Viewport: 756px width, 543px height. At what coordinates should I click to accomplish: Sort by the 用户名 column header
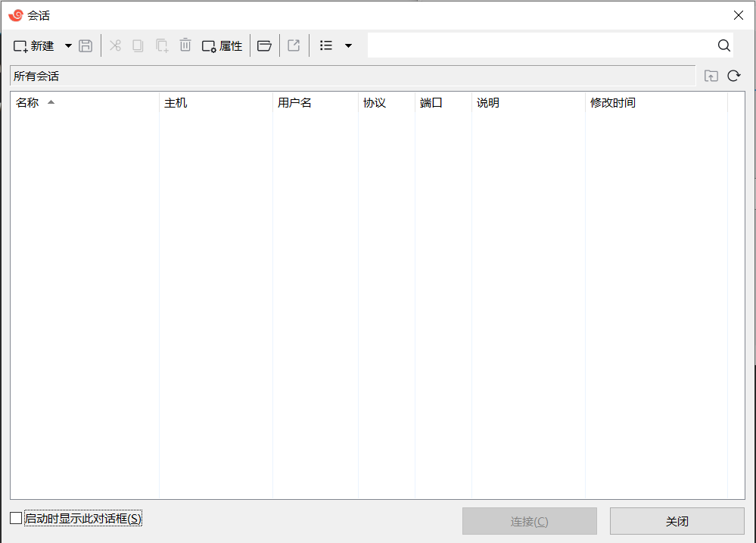pyautogui.click(x=316, y=103)
